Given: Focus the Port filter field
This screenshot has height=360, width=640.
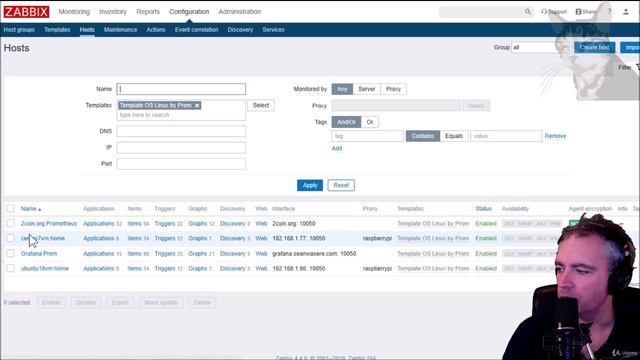Looking at the screenshot, I should point(181,164).
